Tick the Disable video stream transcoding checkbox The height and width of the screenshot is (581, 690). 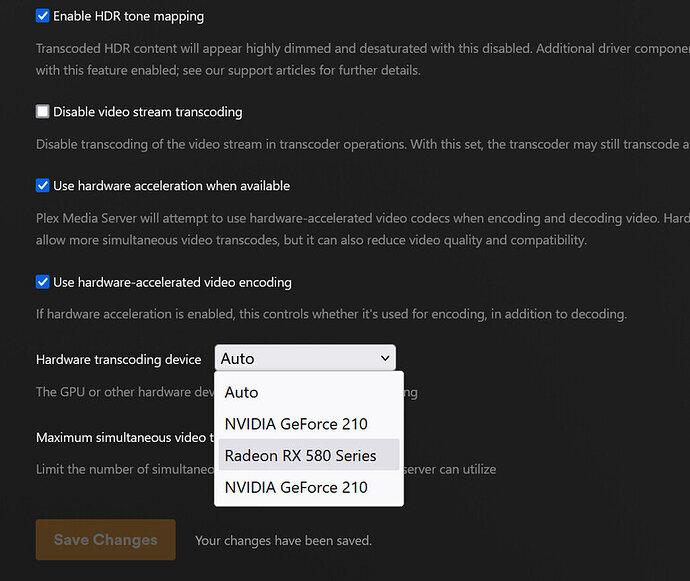(x=43, y=112)
